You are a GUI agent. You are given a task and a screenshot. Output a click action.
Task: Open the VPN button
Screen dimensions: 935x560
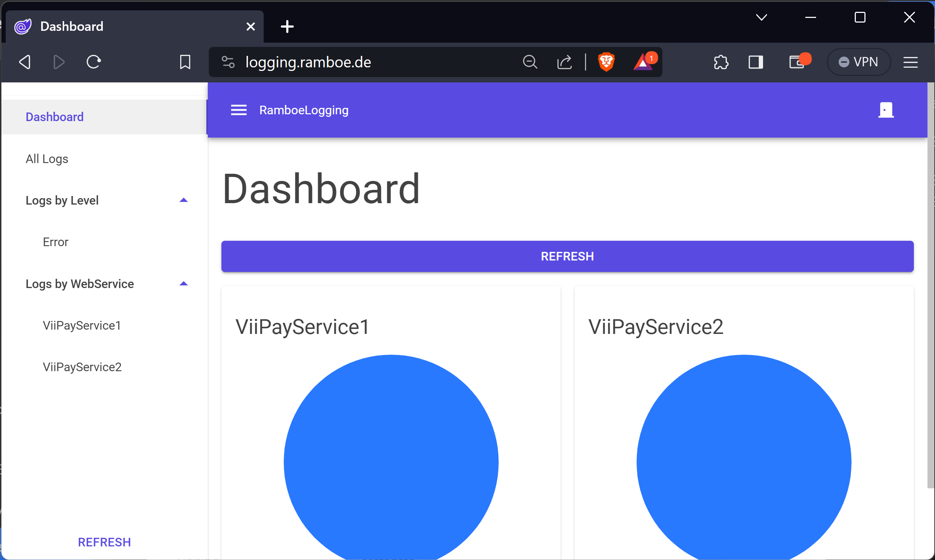(859, 62)
